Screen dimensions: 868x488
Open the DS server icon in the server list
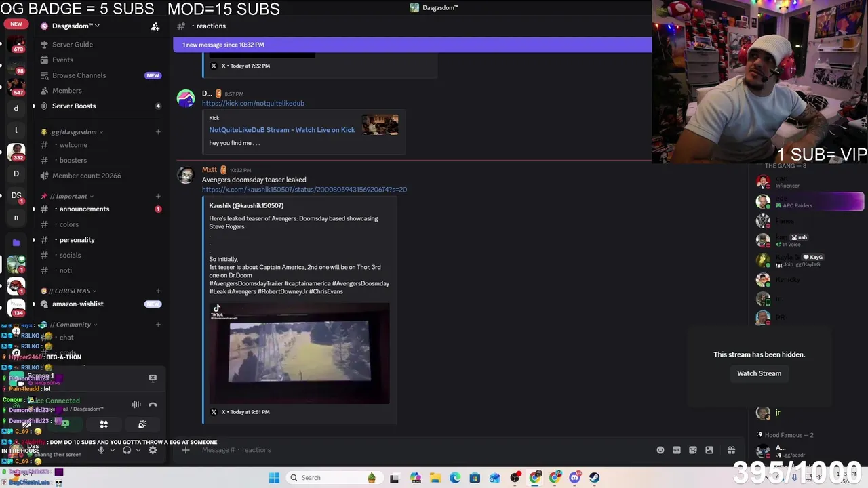pyautogui.click(x=16, y=195)
